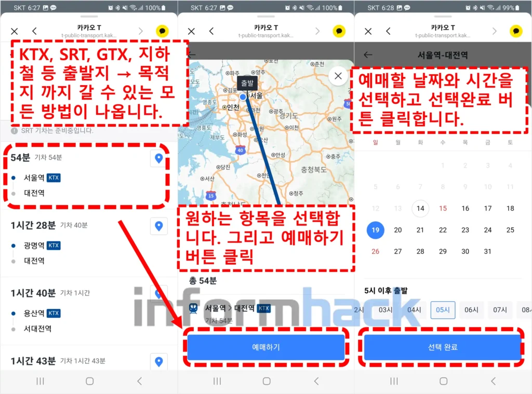Viewport: 532px width, 394px height.
Task: Close the route map with the round X button
Action: click(x=338, y=76)
